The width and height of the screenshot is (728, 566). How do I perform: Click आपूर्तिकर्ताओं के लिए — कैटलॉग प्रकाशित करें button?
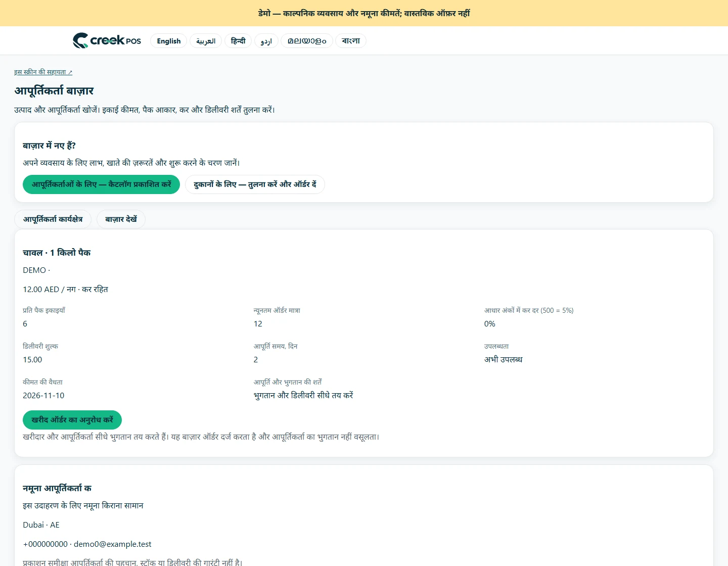(x=101, y=184)
